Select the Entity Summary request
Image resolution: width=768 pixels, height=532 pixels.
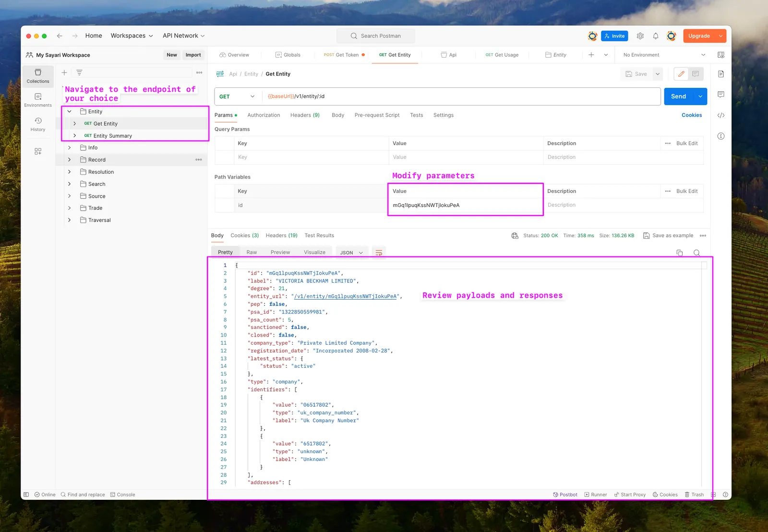pyautogui.click(x=112, y=136)
